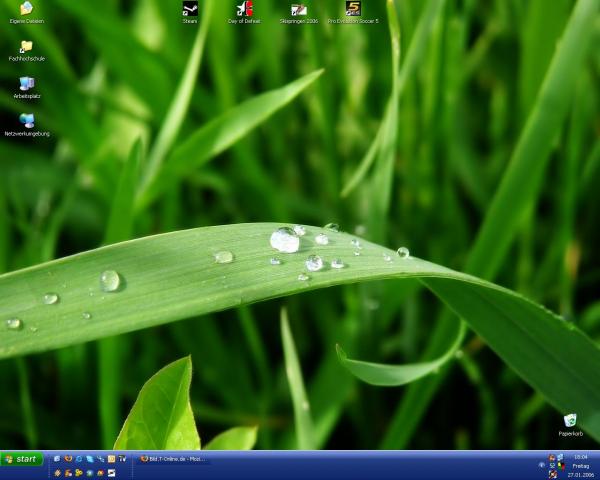Open the Windows start menu
The width and height of the screenshot is (600, 480).
tap(22, 459)
